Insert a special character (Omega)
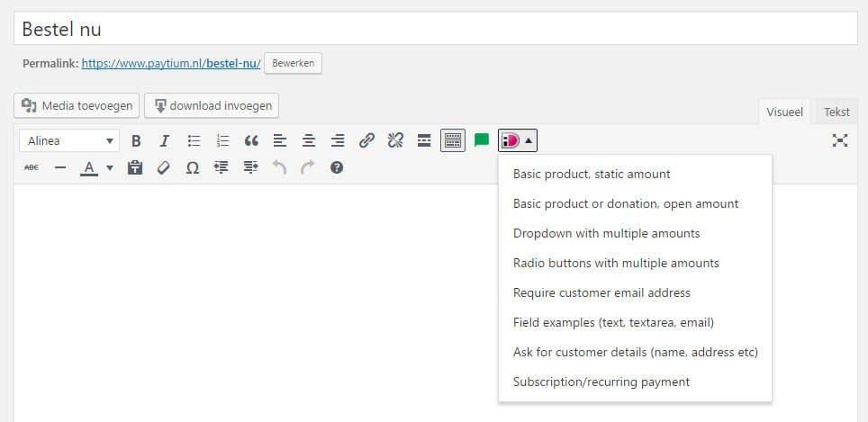This screenshot has height=422, width=868. [x=192, y=167]
